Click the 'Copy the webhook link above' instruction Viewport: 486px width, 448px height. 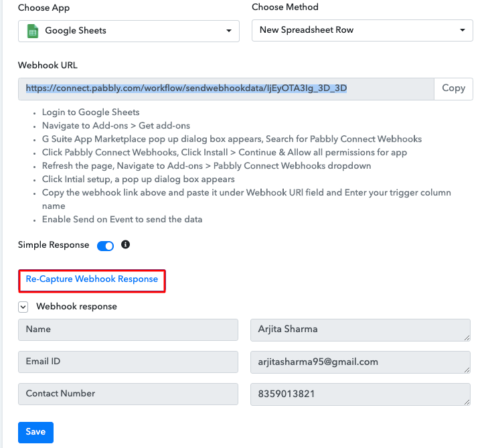pyautogui.click(x=246, y=199)
